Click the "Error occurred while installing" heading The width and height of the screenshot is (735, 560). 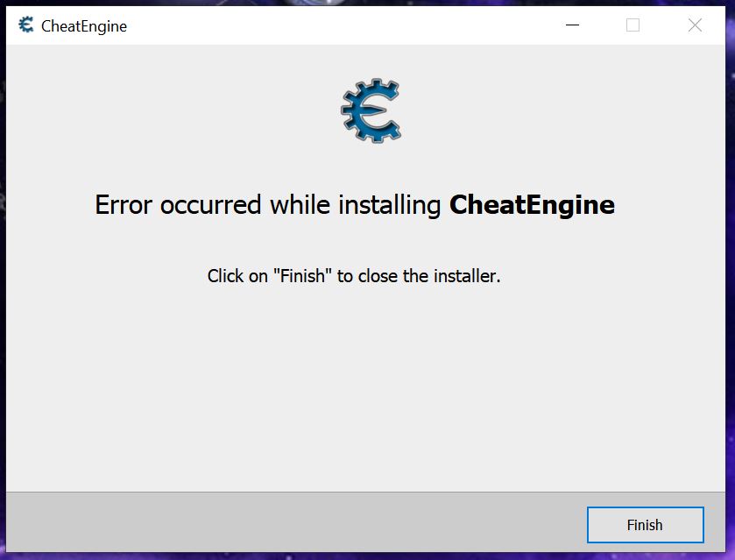(268, 205)
